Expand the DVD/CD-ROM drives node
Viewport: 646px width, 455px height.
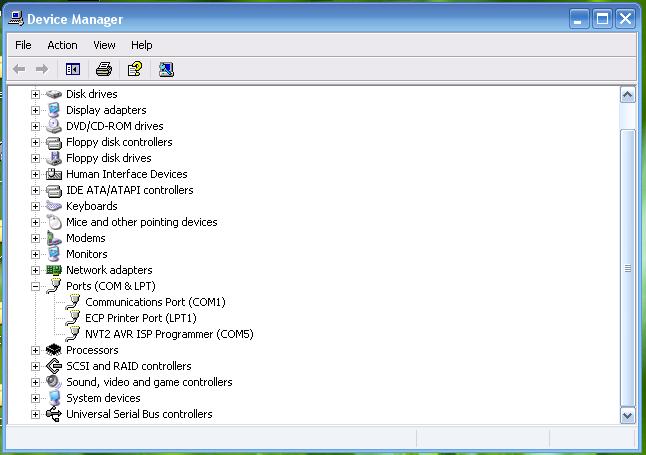[x=35, y=127]
